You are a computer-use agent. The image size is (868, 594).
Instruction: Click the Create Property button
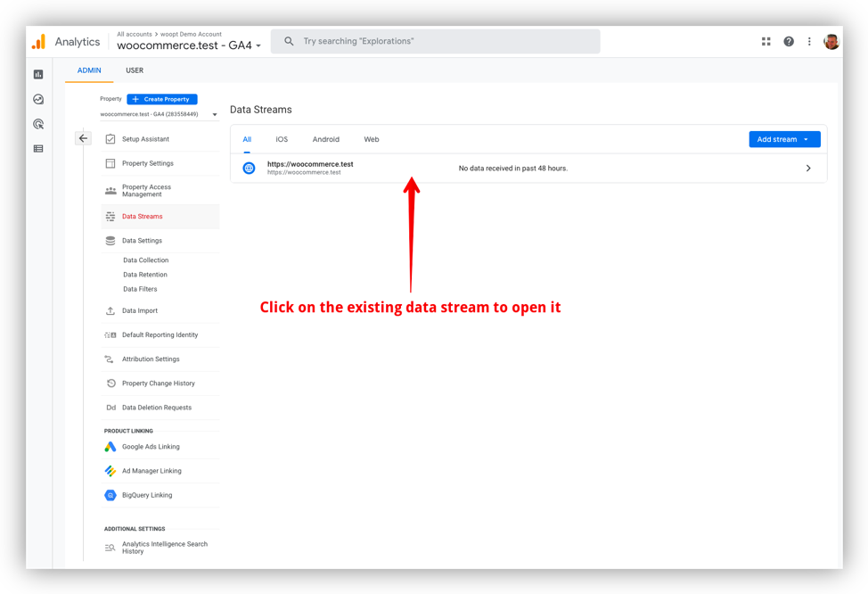[162, 99]
